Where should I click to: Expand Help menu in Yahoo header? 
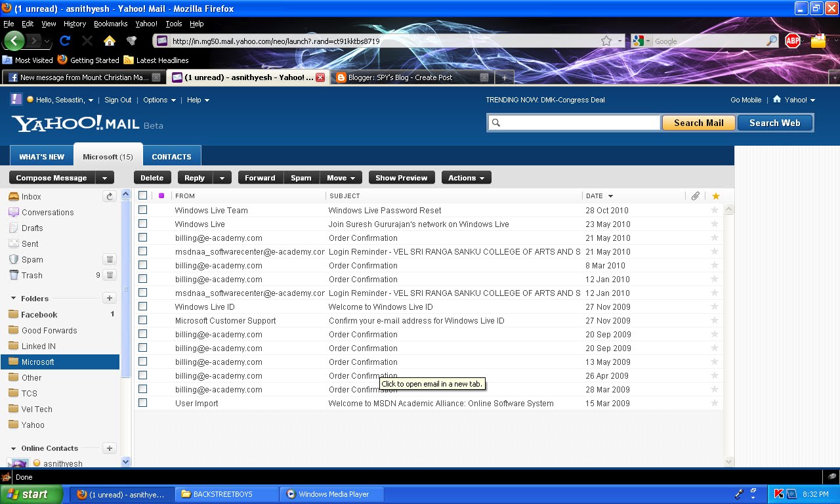198,100
